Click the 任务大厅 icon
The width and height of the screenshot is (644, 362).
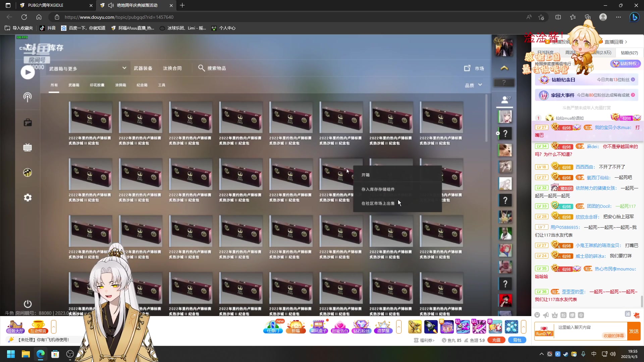[x=15, y=327]
